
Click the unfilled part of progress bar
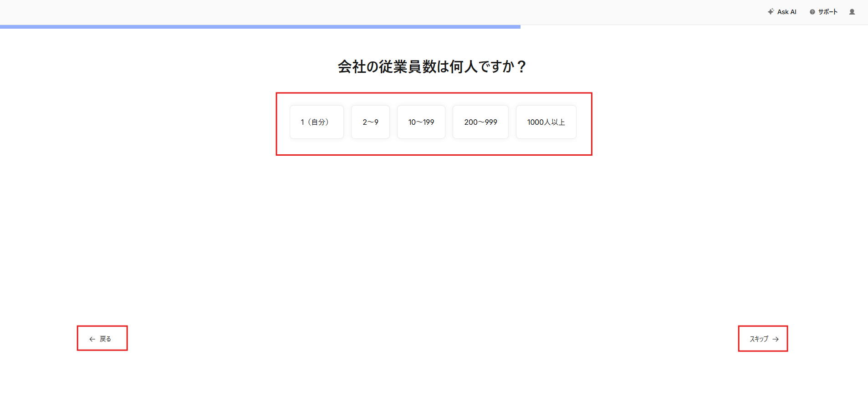pyautogui.click(x=692, y=27)
